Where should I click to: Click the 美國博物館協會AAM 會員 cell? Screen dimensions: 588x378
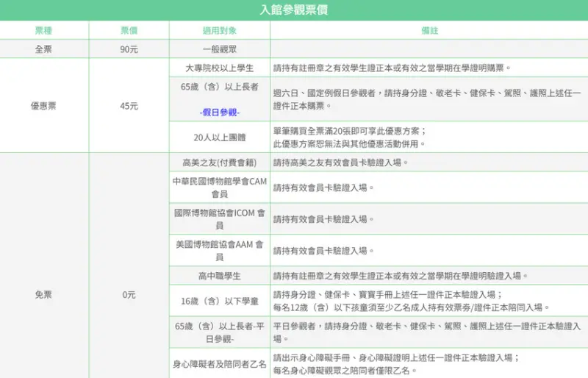tap(219, 251)
